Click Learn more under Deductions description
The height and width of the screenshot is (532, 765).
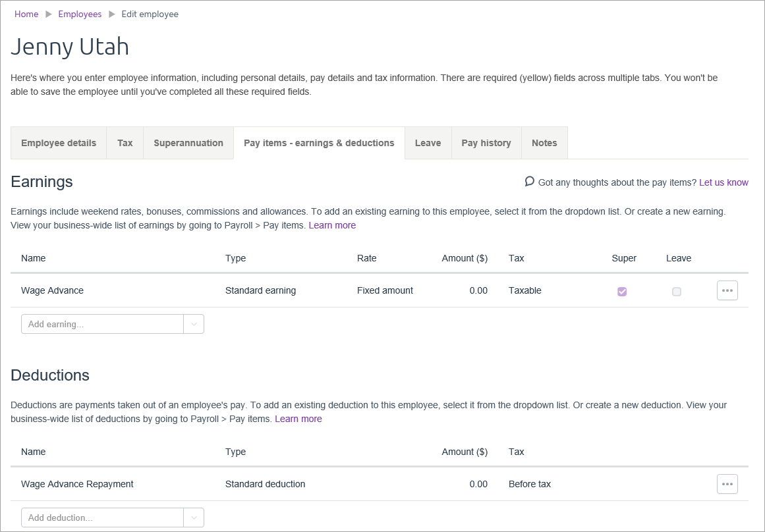298,419
